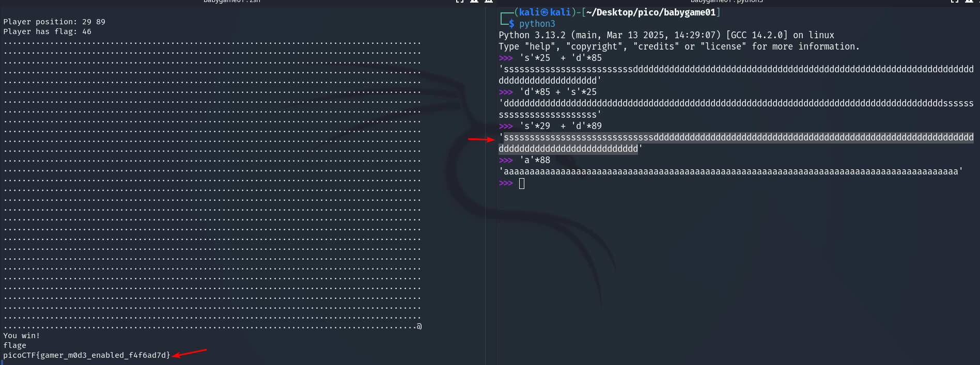Click the picoCTF{gamer_m0d3_enabled_f4f6ad7d} flag text
The width and height of the screenshot is (980, 365).
coord(87,355)
